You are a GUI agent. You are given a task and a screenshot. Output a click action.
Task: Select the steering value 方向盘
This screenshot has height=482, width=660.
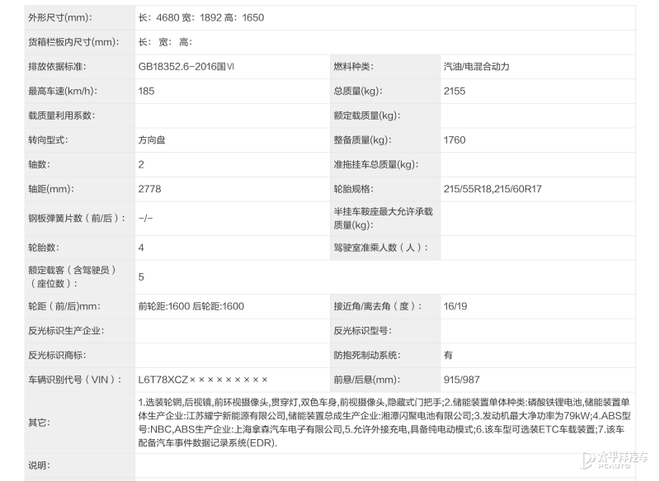[152, 140]
